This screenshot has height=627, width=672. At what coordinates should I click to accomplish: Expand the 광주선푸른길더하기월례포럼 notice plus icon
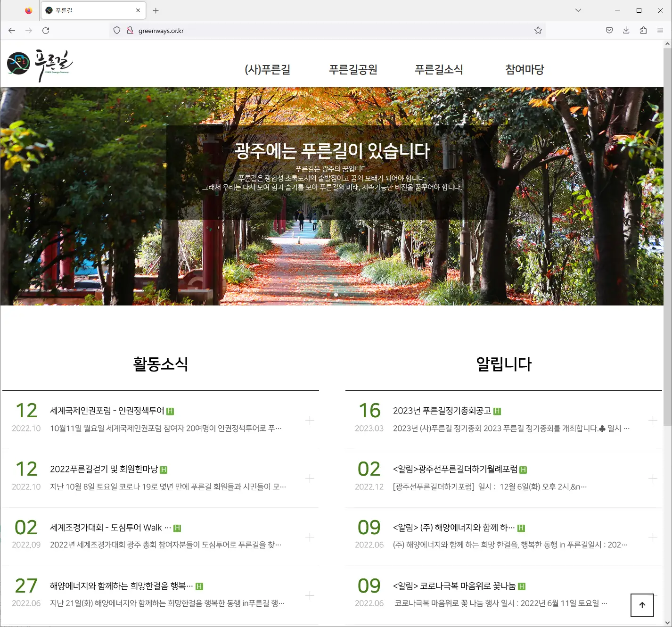653,478
